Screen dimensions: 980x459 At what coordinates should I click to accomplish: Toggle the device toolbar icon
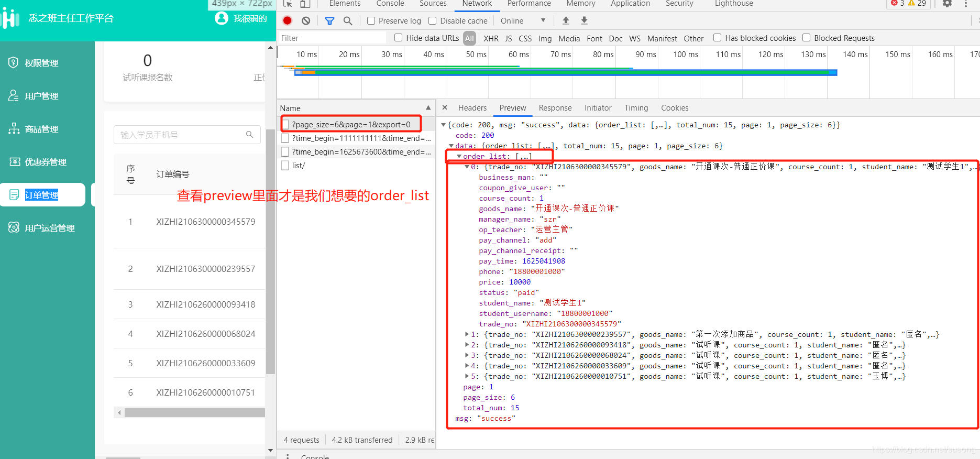tap(305, 4)
